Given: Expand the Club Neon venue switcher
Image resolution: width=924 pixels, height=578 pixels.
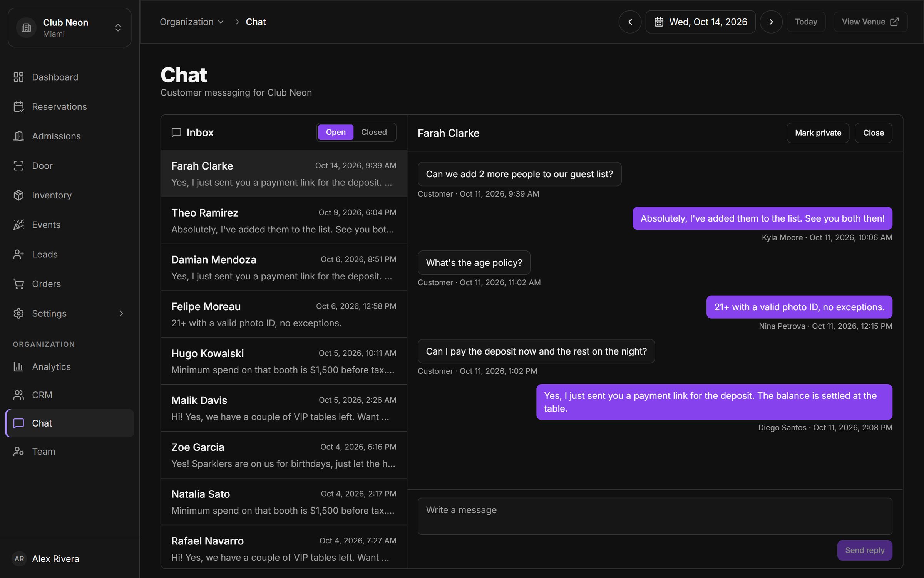Looking at the screenshot, I should pyautogui.click(x=69, y=28).
